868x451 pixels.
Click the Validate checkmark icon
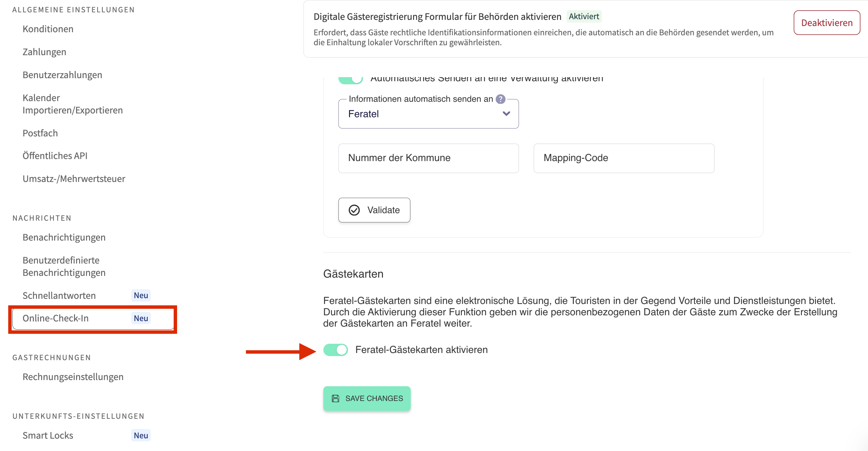point(354,210)
